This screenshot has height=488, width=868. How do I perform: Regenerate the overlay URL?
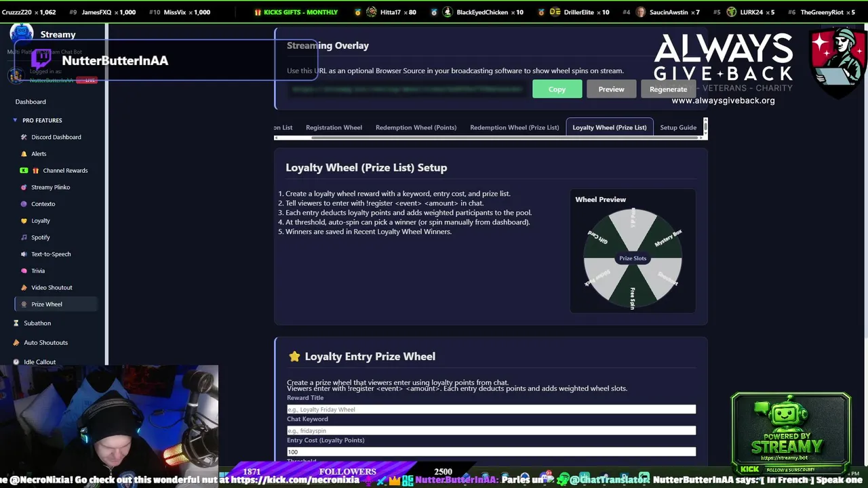pos(668,89)
